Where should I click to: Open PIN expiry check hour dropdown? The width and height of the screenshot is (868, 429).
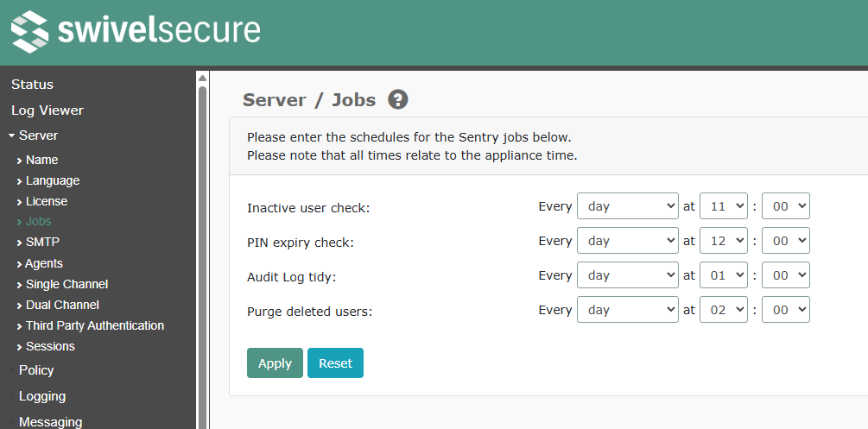click(724, 240)
